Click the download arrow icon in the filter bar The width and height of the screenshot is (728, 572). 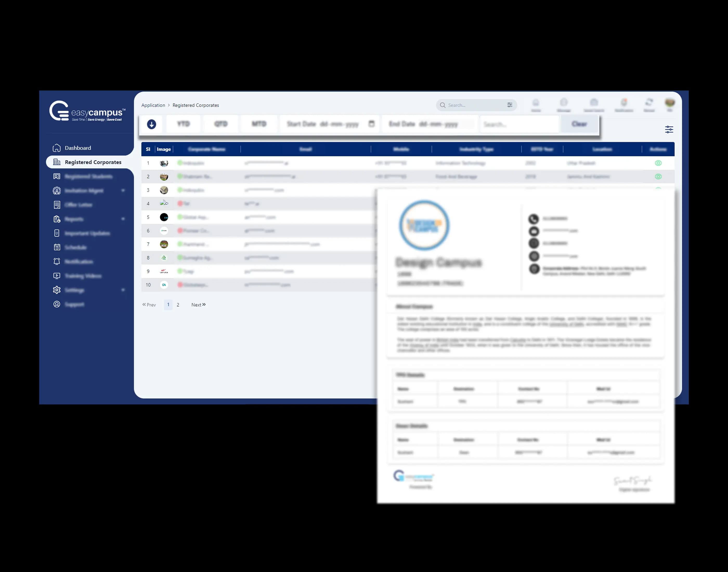[151, 124]
